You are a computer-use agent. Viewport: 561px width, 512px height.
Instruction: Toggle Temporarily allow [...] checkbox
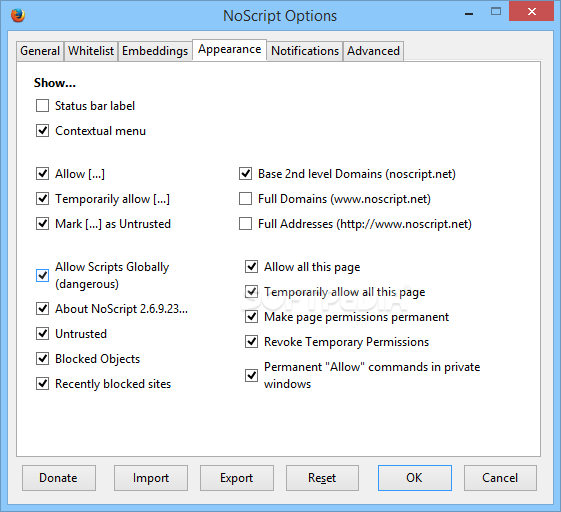click(x=43, y=199)
